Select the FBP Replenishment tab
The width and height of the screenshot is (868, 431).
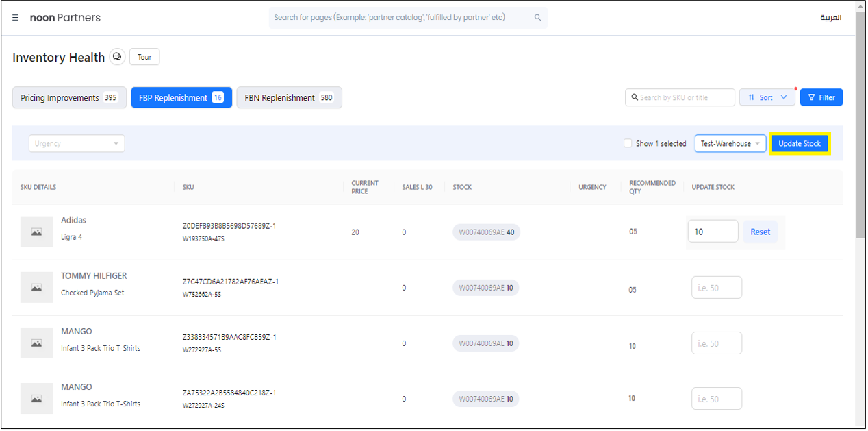point(181,98)
